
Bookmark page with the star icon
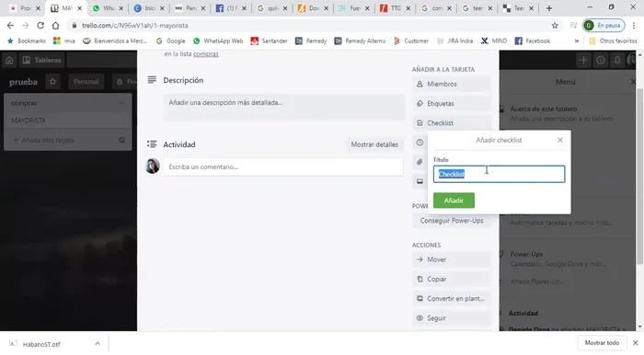555,26
